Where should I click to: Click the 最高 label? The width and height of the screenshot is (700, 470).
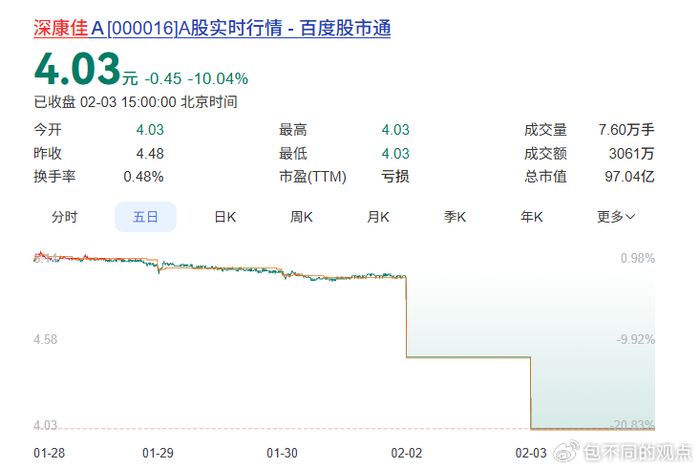click(x=293, y=130)
